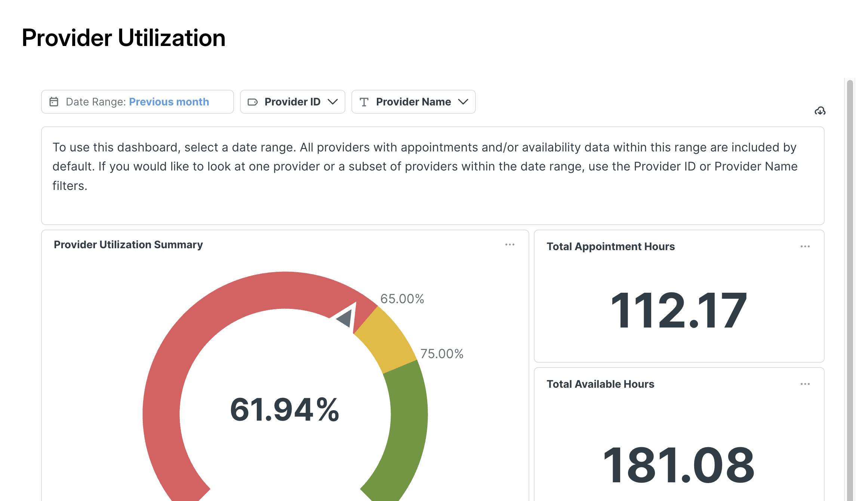Expand the Provider ID filter dropdown
This screenshot has width=868, height=501.
point(292,102)
